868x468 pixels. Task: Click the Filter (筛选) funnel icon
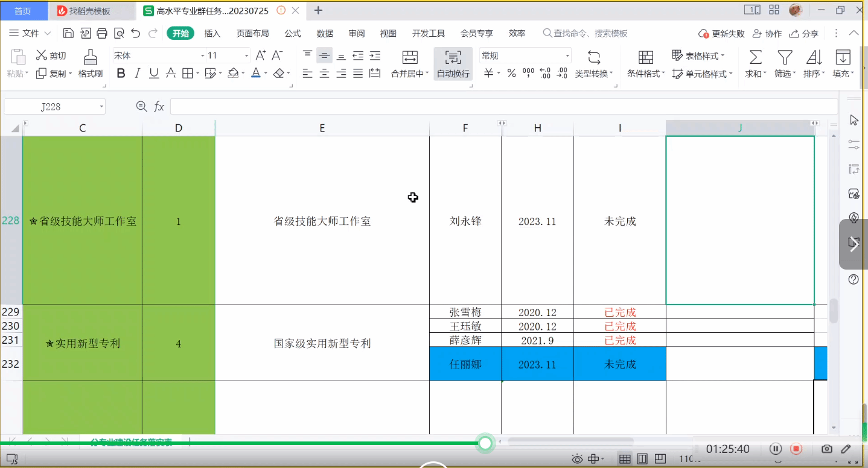(784, 58)
